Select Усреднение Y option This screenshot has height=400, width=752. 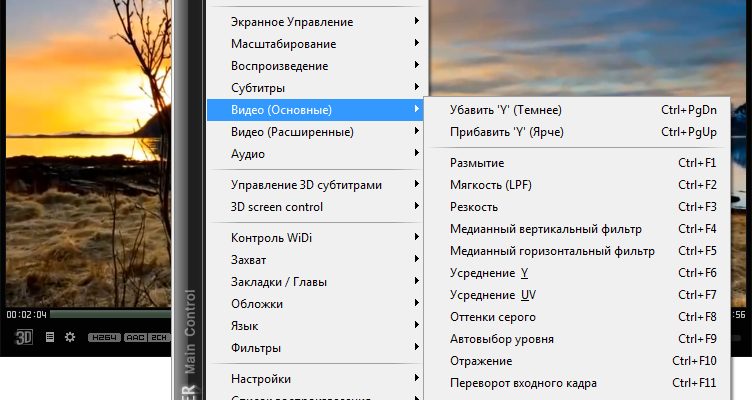tap(577, 273)
